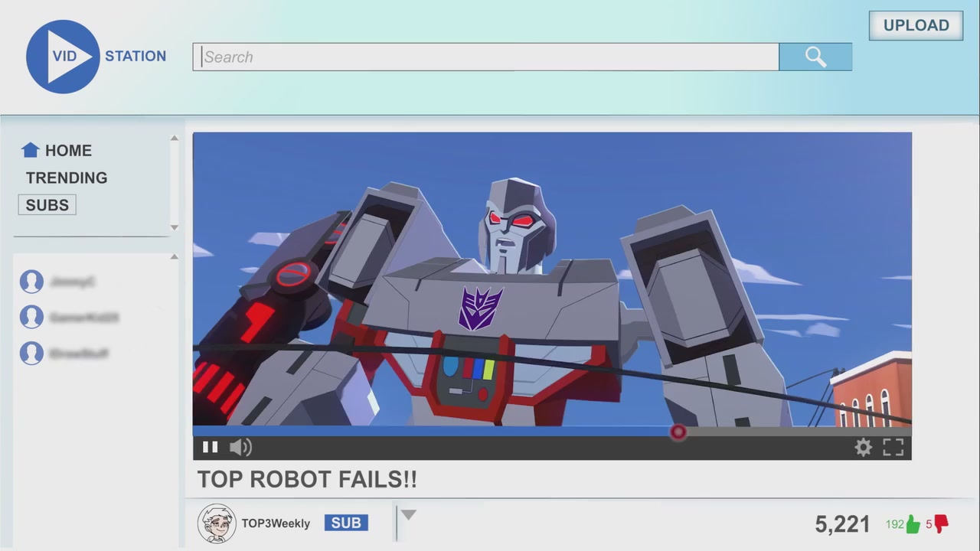980x551 pixels.
Task: Open video settings gear
Action: 864,448
